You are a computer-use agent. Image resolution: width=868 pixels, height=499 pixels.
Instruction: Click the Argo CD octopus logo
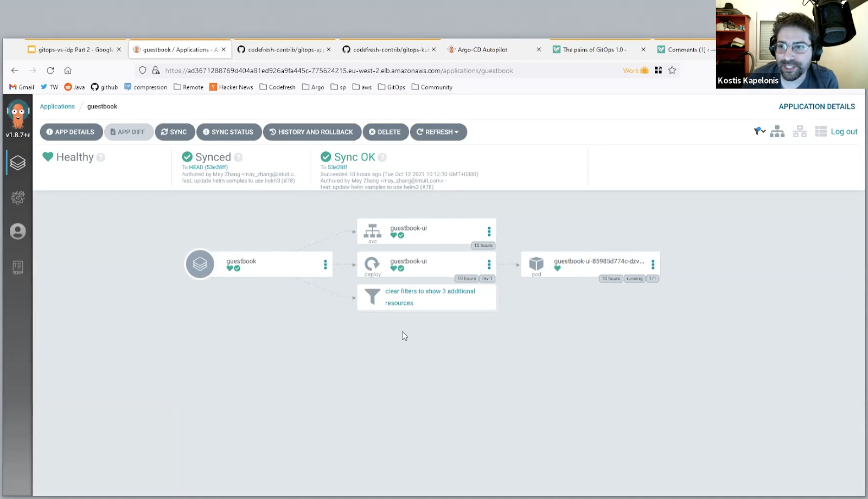point(17,114)
